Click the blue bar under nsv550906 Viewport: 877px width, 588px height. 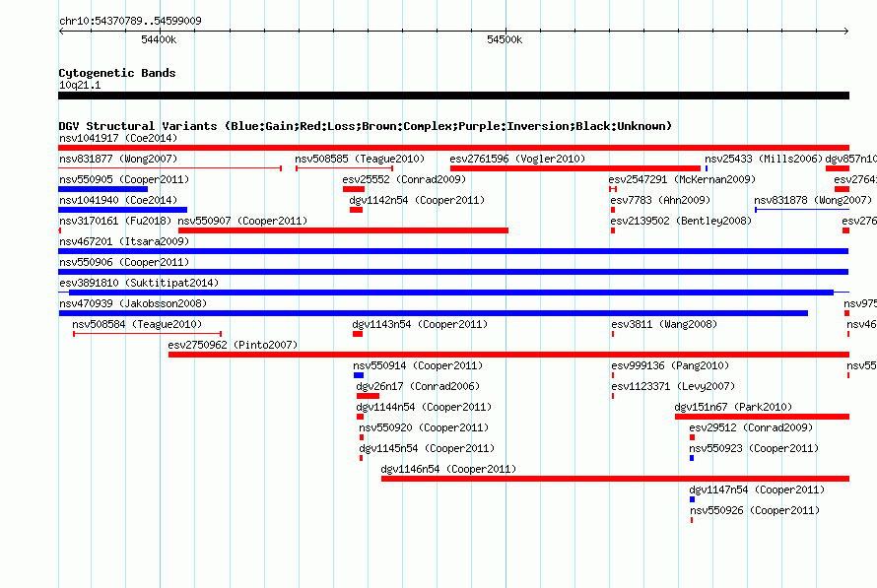coord(453,272)
